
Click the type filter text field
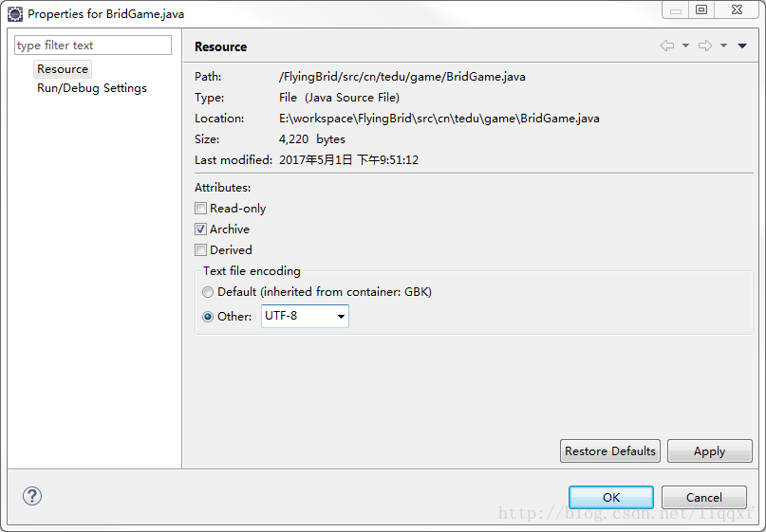pyautogui.click(x=93, y=46)
